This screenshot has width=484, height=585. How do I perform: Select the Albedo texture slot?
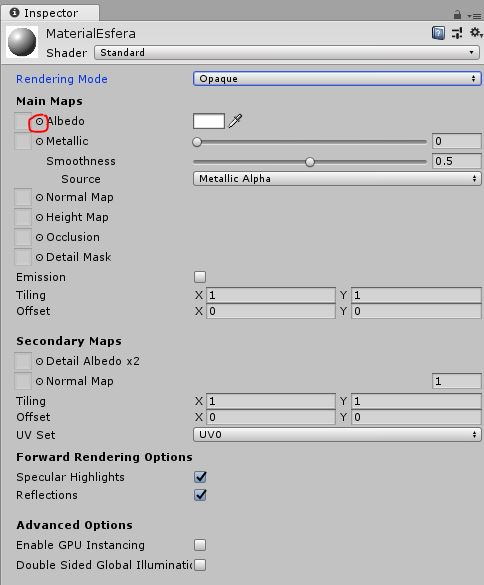click(23, 121)
